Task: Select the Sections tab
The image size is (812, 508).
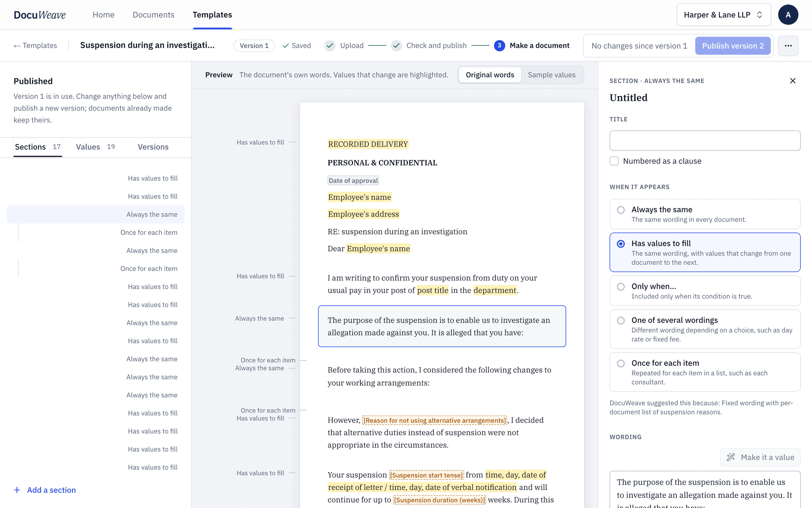Action: click(38, 147)
